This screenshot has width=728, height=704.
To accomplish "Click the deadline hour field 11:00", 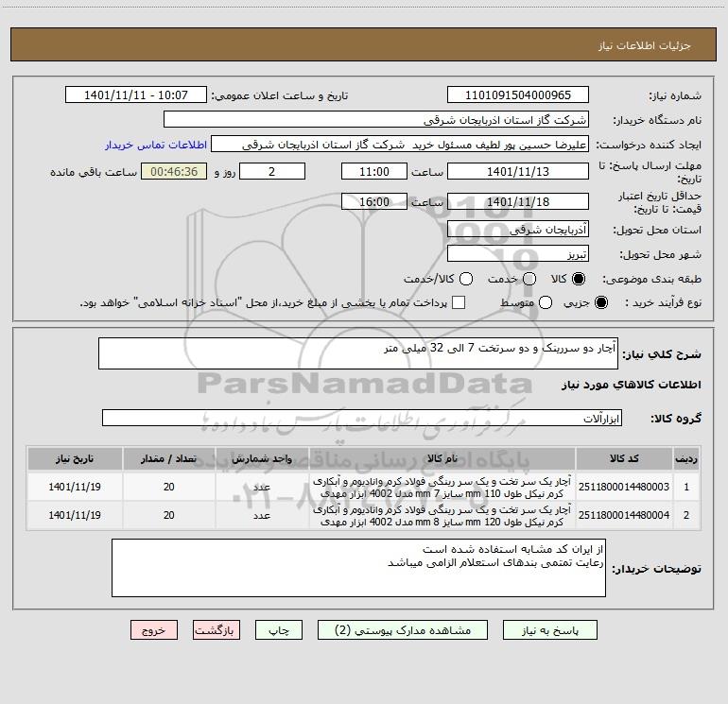I will point(374,171).
